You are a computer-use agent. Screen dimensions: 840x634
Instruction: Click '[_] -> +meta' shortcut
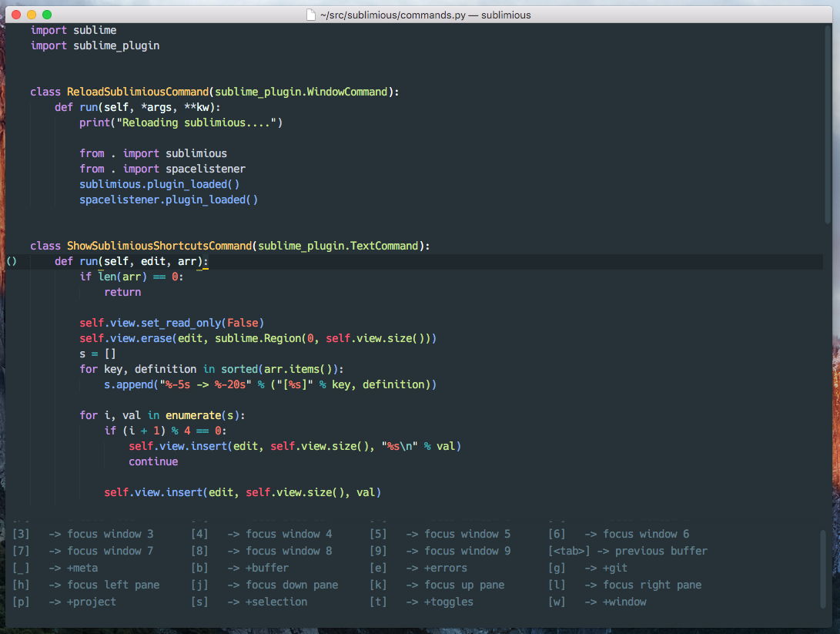[x=55, y=568]
